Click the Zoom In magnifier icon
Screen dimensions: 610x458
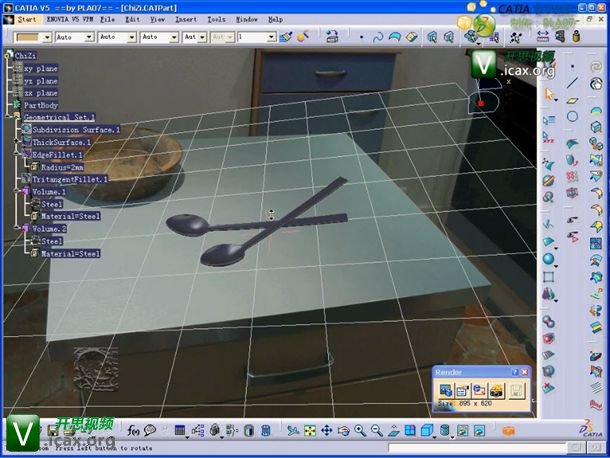coord(358,431)
